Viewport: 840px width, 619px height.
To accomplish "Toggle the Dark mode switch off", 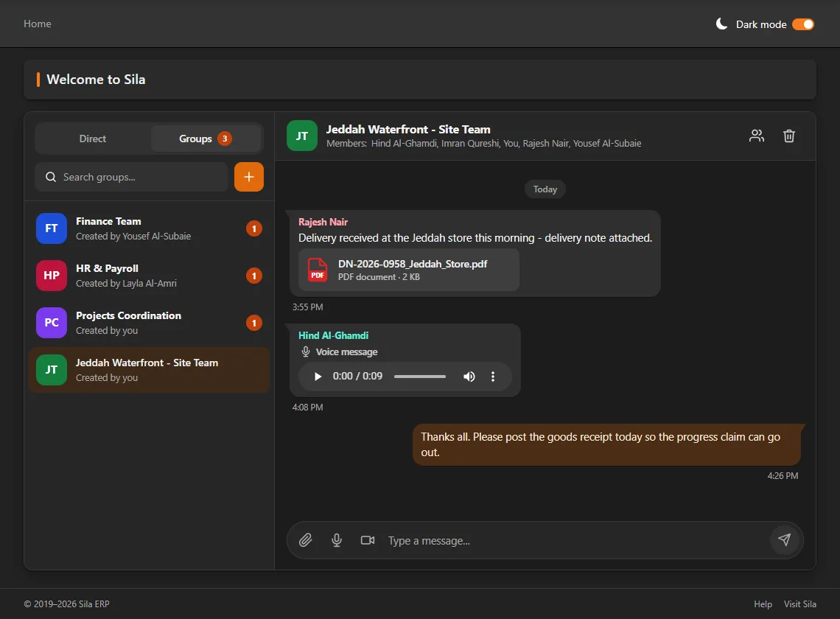I will click(803, 24).
